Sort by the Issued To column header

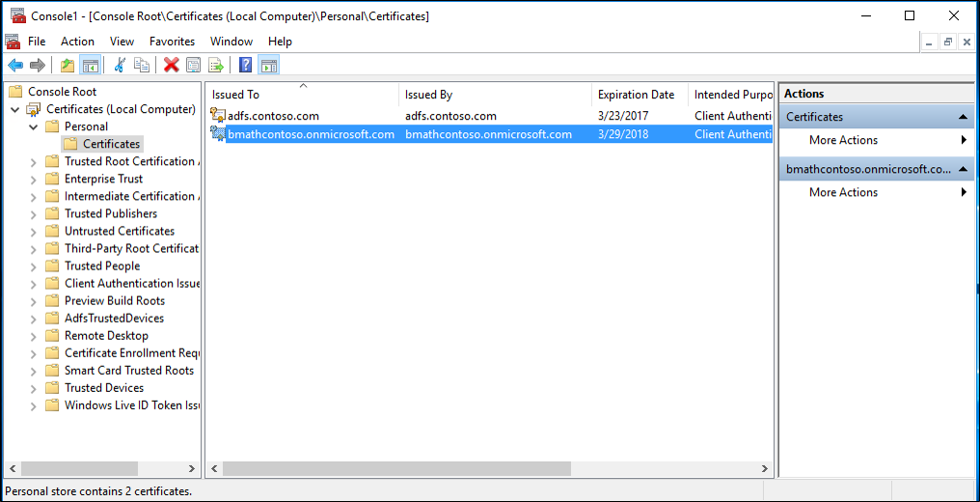tap(303, 95)
